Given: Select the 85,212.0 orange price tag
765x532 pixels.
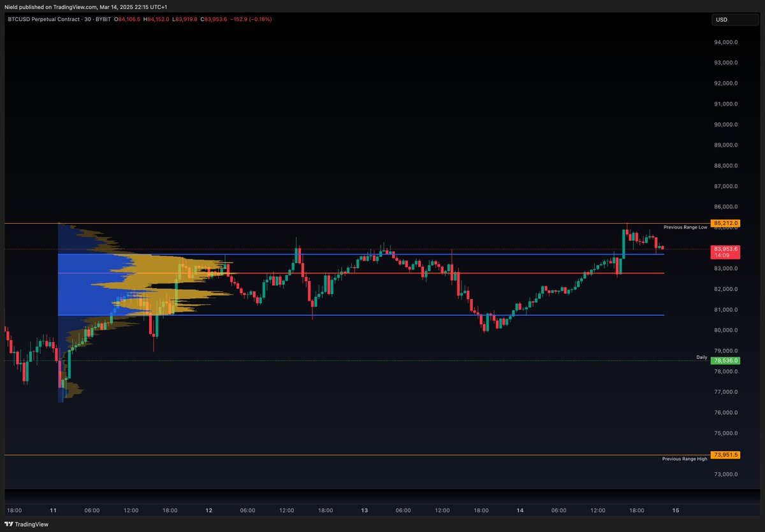Looking at the screenshot, I should pos(725,223).
